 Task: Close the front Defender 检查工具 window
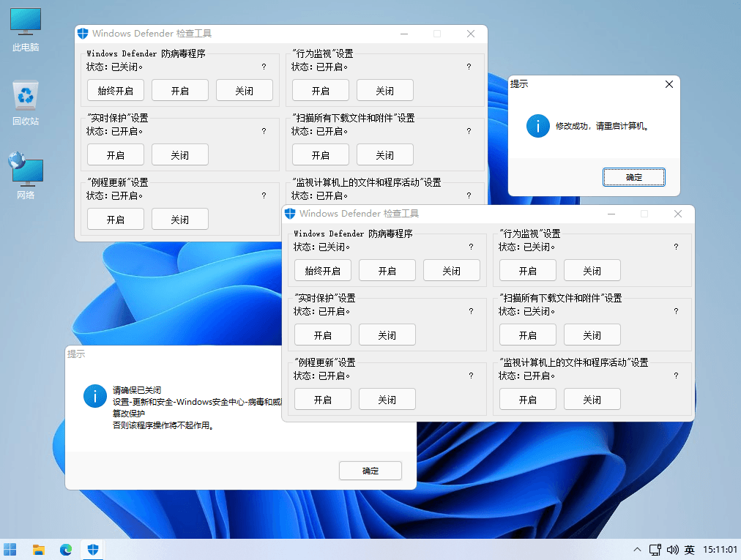[678, 214]
